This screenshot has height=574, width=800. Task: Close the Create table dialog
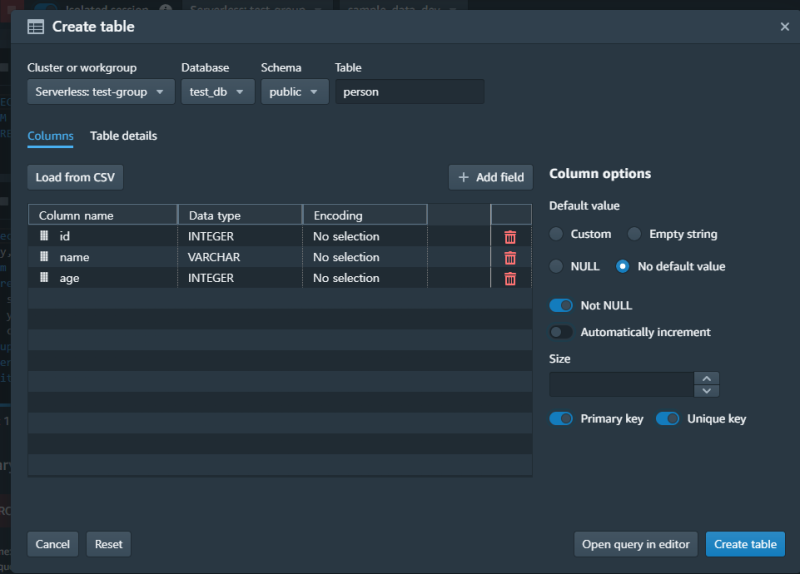784,27
